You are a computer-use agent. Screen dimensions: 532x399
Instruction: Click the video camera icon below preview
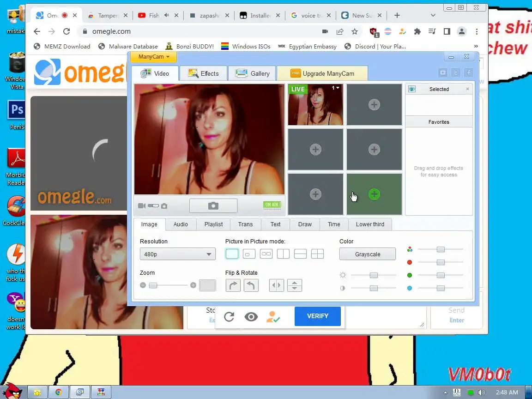pos(142,206)
